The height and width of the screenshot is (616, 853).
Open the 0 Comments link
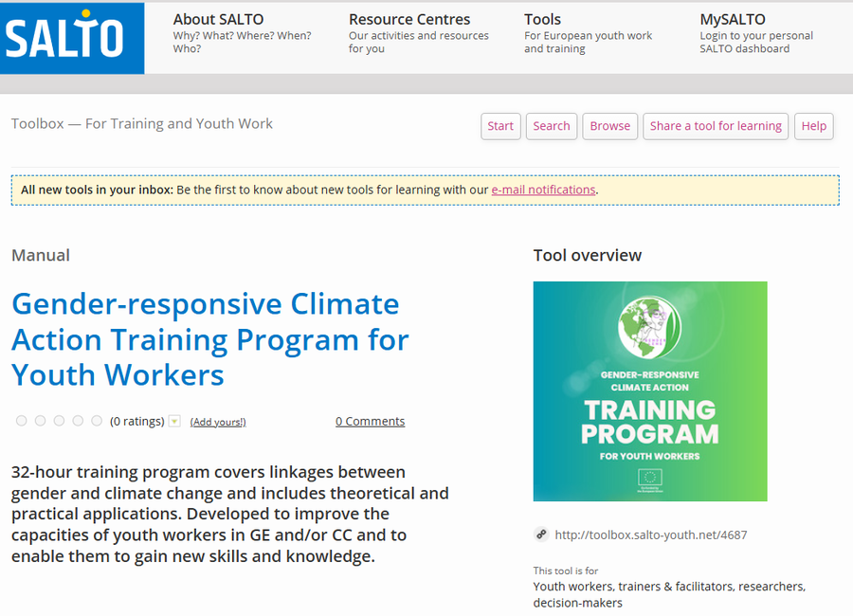point(370,421)
